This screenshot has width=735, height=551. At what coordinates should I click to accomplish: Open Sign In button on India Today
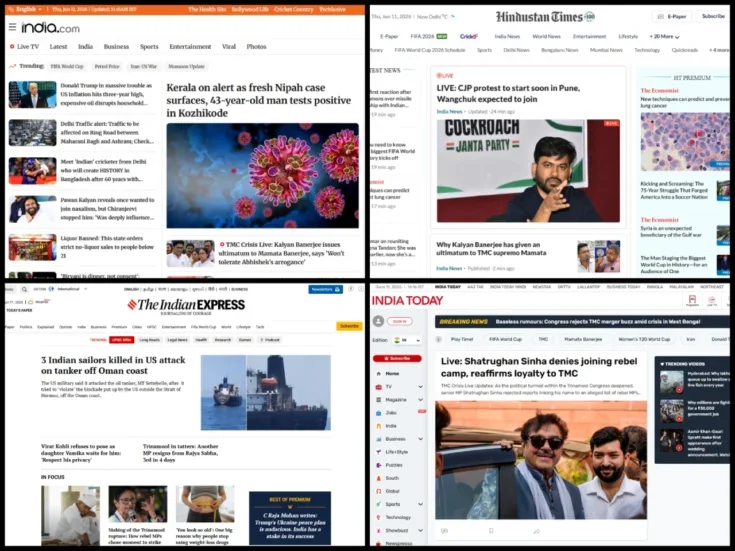(x=400, y=321)
